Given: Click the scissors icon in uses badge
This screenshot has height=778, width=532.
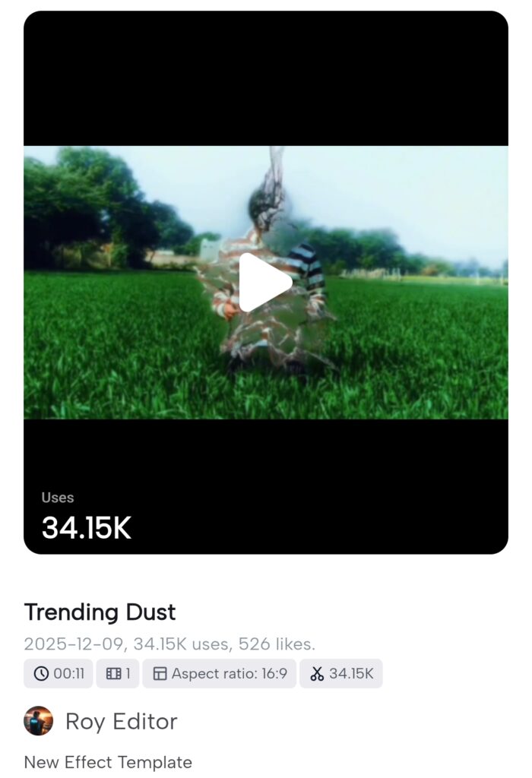Looking at the screenshot, I should (x=317, y=674).
